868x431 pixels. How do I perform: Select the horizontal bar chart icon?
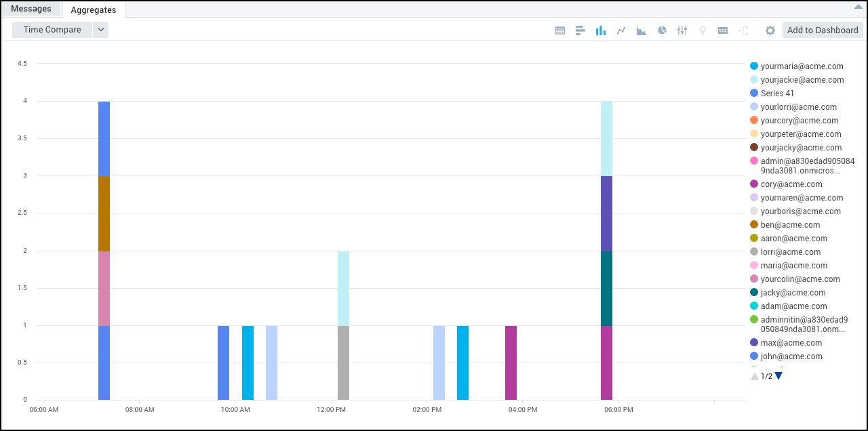(580, 30)
